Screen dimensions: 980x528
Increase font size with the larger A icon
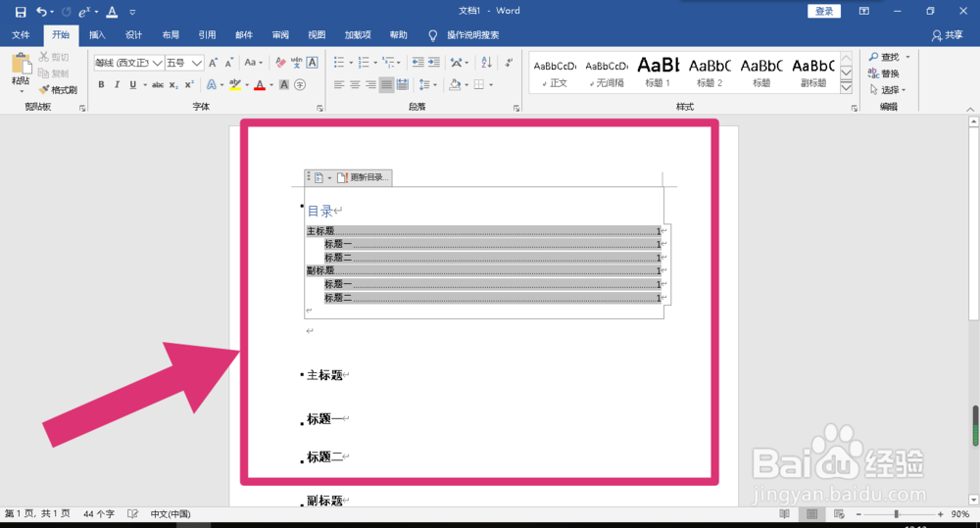(214, 63)
